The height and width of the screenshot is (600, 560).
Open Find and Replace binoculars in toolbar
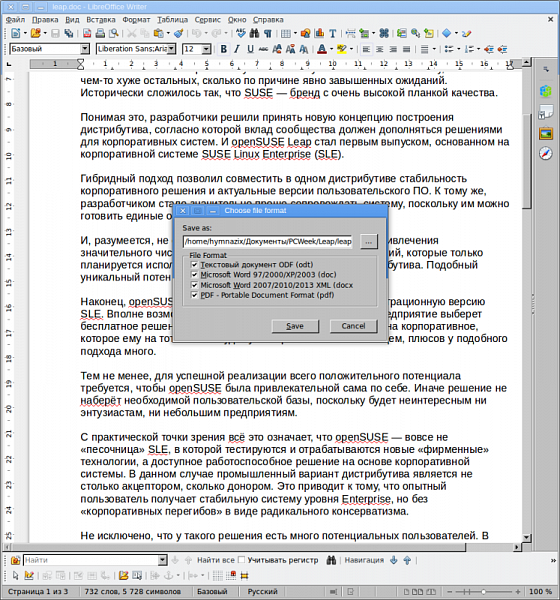[x=254, y=34]
